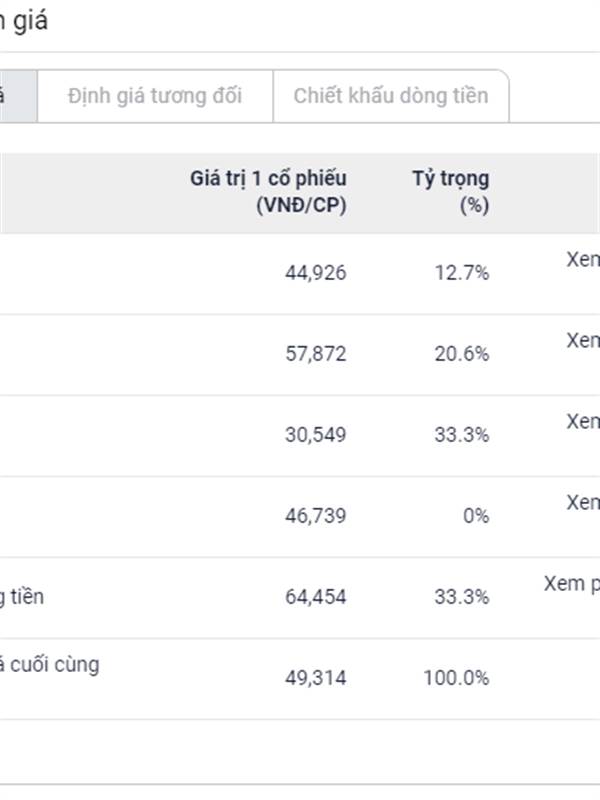Select the 12.7% weight cell
Screen dimensions: 600x800
462,273
